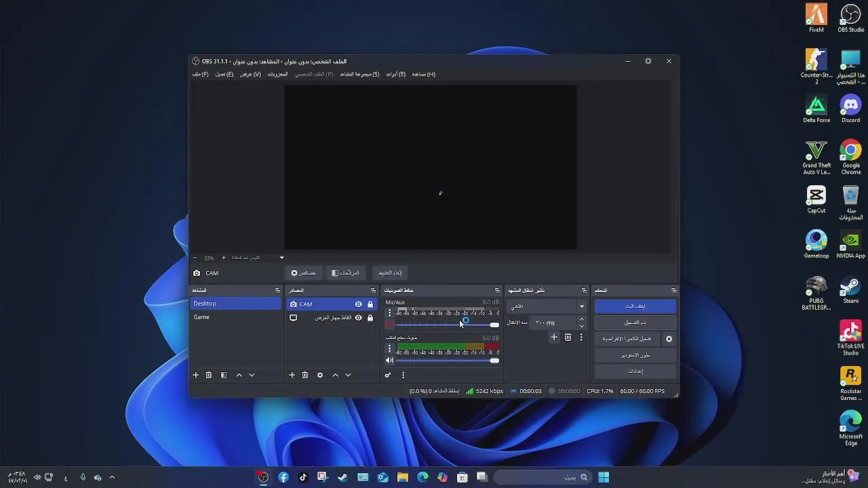868x488 pixels.
Task: Open Steam desktop shortcut
Action: point(850,290)
